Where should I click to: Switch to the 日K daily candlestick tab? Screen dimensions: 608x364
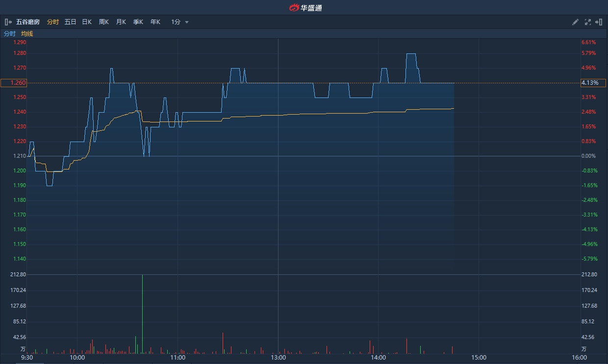pos(87,22)
